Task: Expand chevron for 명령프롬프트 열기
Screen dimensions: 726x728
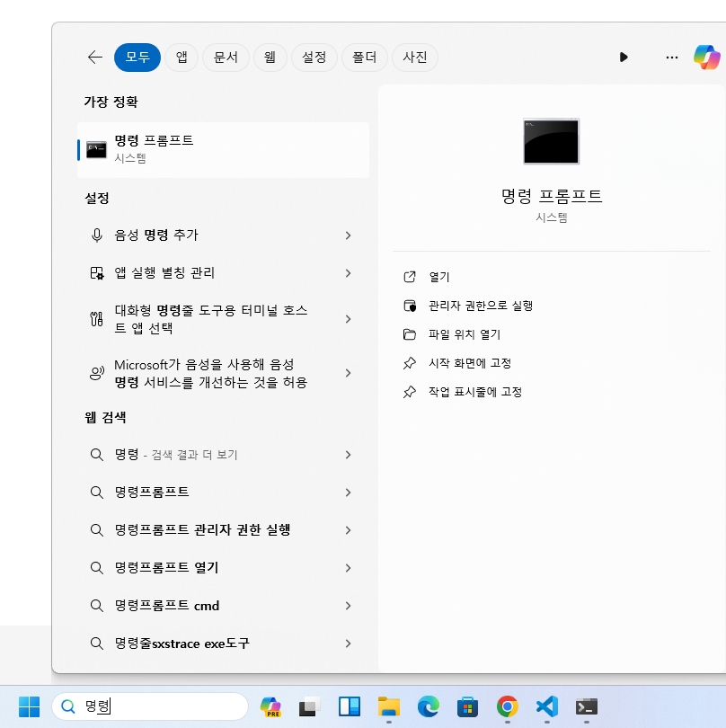Action: click(x=348, y=568)
